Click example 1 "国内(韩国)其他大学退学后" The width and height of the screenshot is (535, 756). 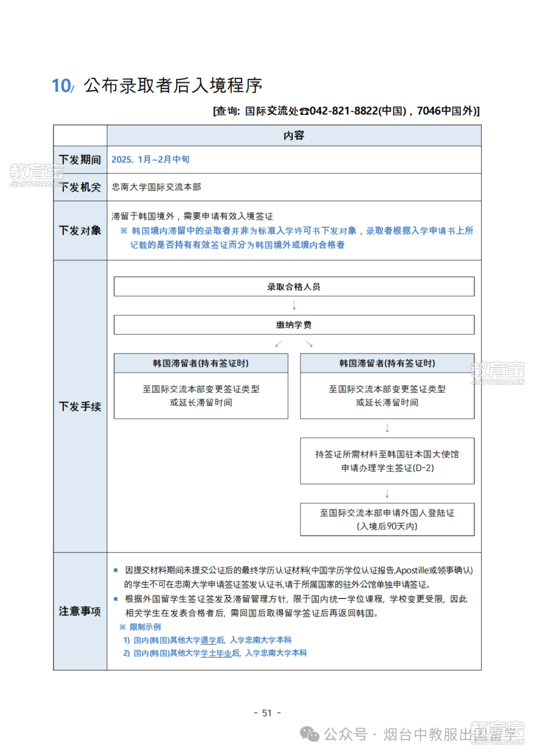pos(179,640)
